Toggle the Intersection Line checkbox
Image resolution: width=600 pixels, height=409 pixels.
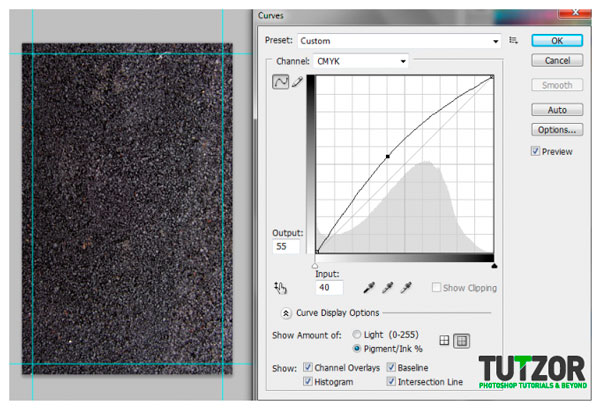pyautogui.click(x=391, y=381)
